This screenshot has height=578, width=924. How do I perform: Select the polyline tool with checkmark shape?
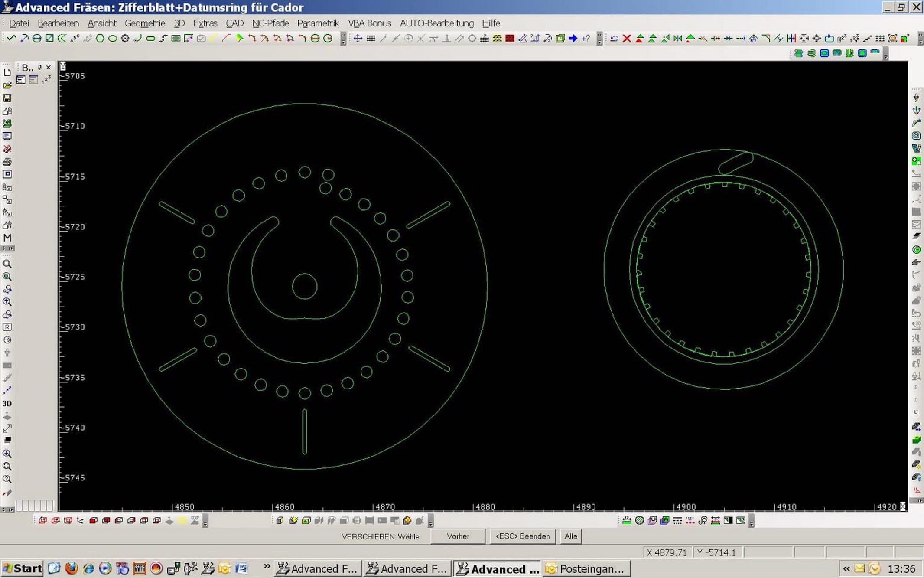(12, 38)
